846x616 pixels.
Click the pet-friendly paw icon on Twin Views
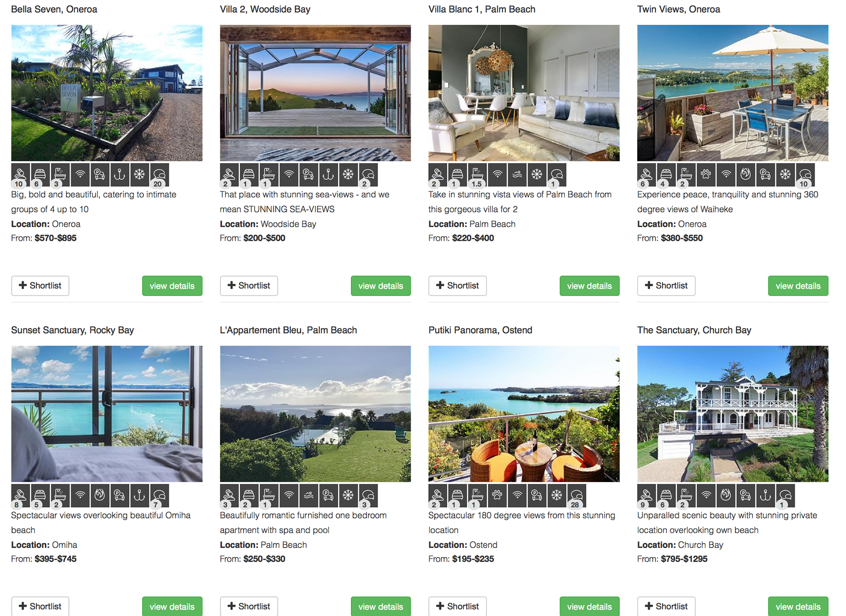pyautogui.click(x=706, y=174)
